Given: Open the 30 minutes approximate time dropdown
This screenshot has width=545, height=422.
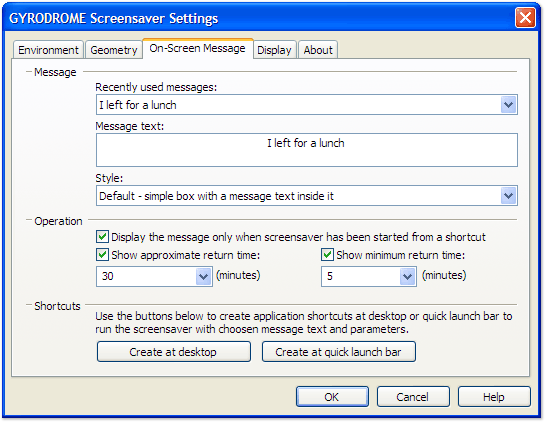Looking at the screenshot, I should coord(203,276).
